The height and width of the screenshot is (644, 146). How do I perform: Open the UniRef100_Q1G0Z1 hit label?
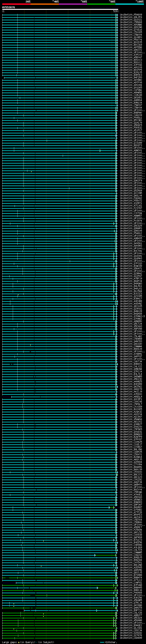pyautogui.click(x=131, y=20)
